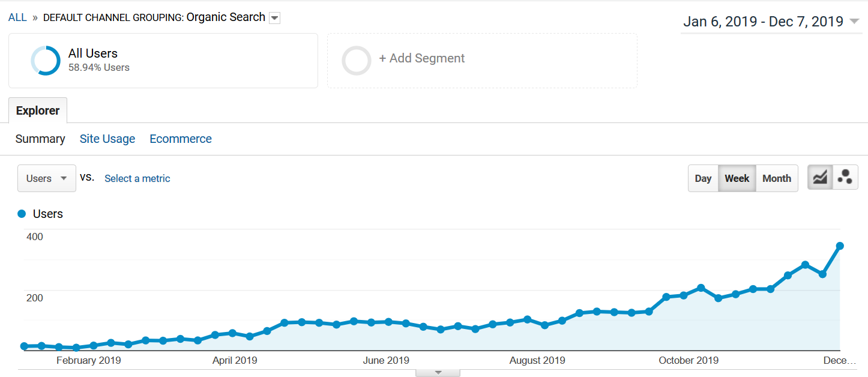Expand the Organic Search channel dropdown arrow

click(274, 18)
